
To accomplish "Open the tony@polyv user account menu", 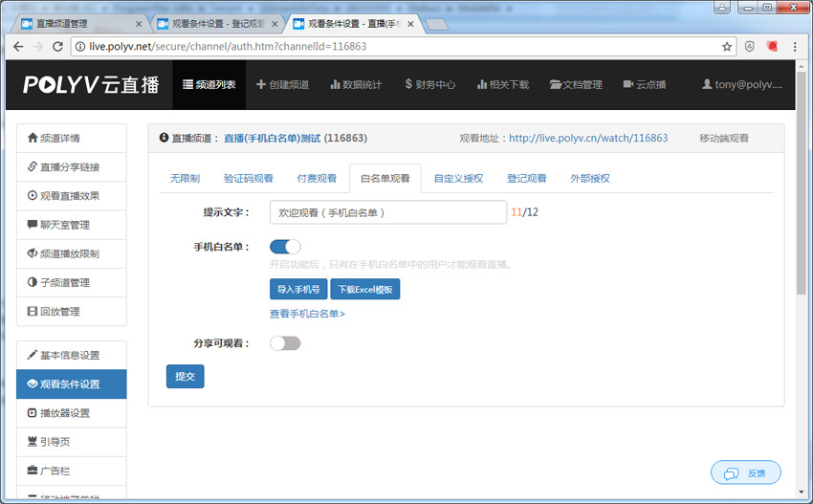I will click(742, 84).
